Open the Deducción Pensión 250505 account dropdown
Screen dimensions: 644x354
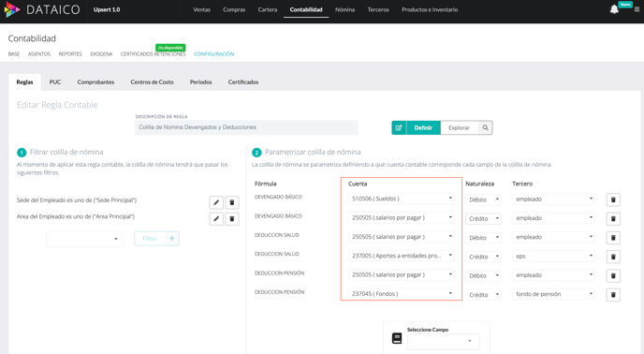pos(402,274)
